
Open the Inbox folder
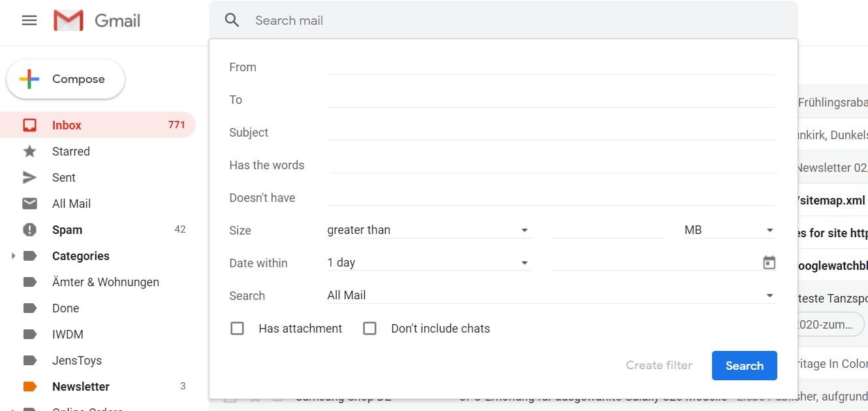(x=67, y=125)
